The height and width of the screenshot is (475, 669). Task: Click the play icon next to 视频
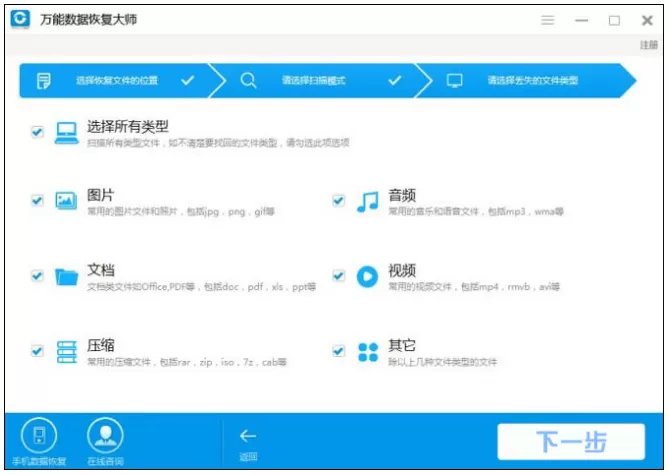pos(367,277)
